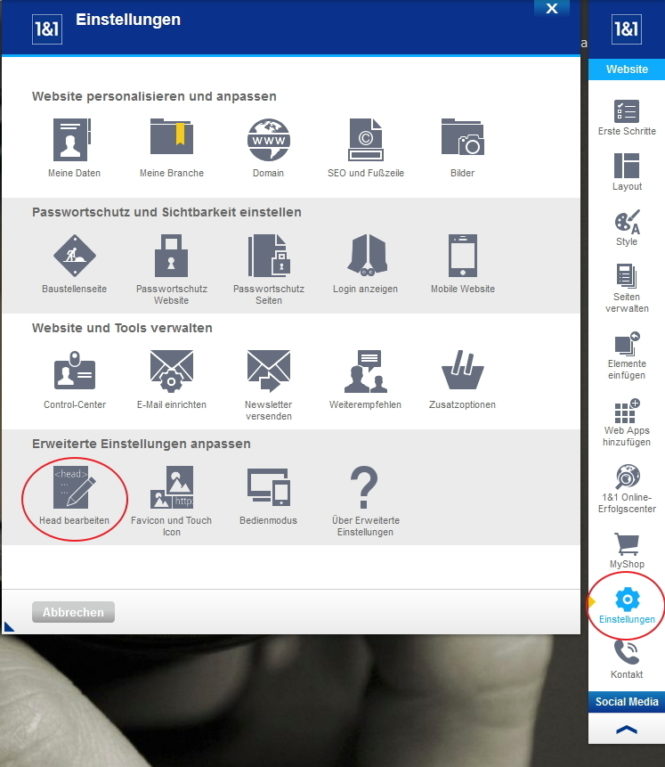The image size is (665, 767).
Task: Open Newsletter versenden tool
Action: [x=268, y=373]
